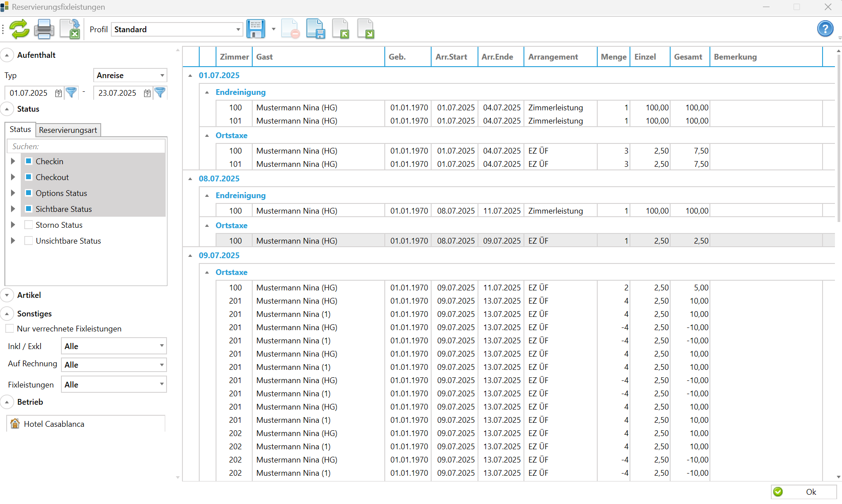
Task: Open the Typ Anreise dropdown
Action: point(162,75)
